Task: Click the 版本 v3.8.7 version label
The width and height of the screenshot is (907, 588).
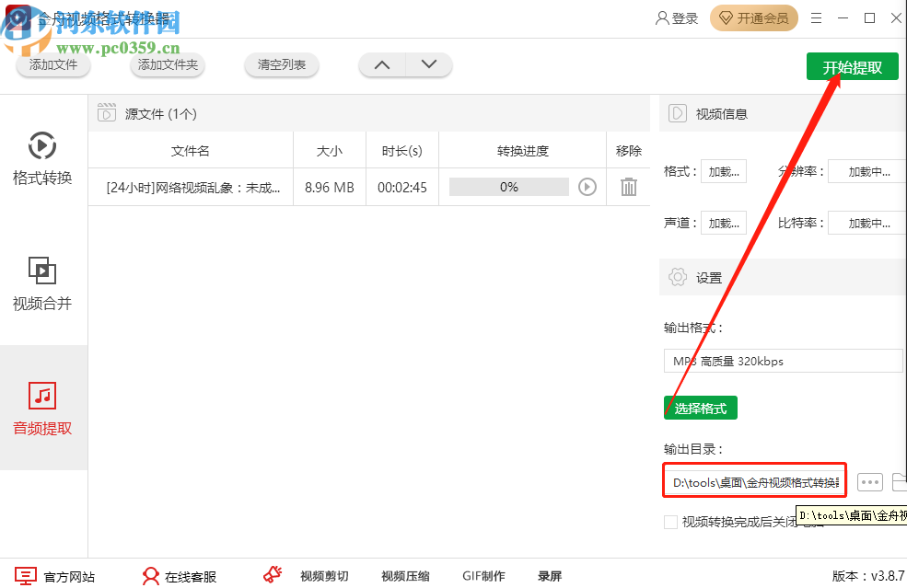Action: [868, 576]
